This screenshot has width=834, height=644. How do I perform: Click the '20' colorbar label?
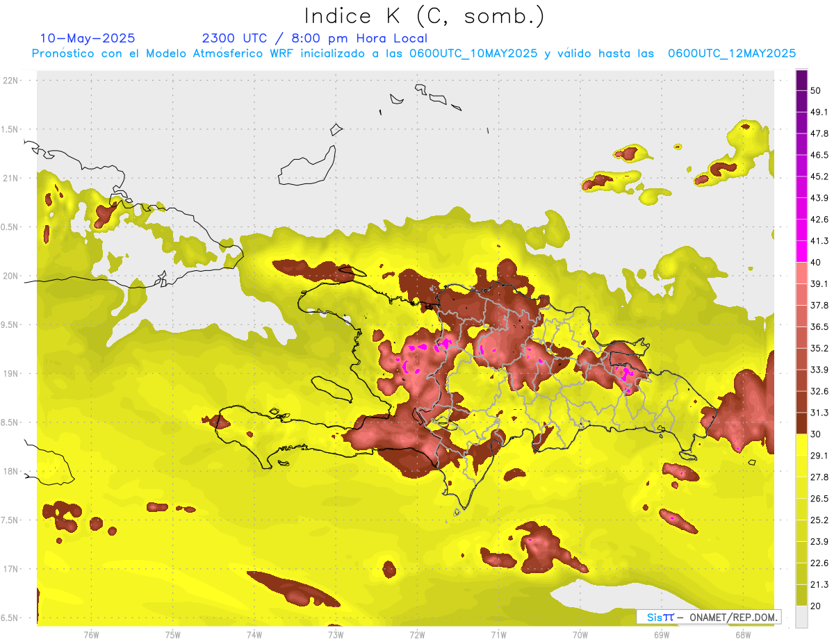[817, 606]
